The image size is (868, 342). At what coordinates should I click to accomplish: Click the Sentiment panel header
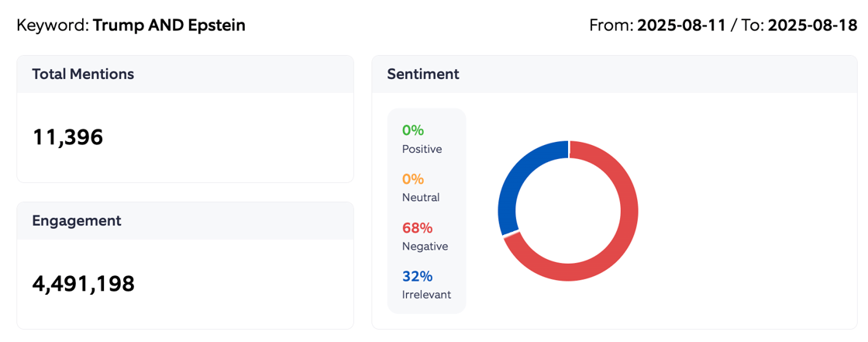pyautogui.click(x=423, y=74)
